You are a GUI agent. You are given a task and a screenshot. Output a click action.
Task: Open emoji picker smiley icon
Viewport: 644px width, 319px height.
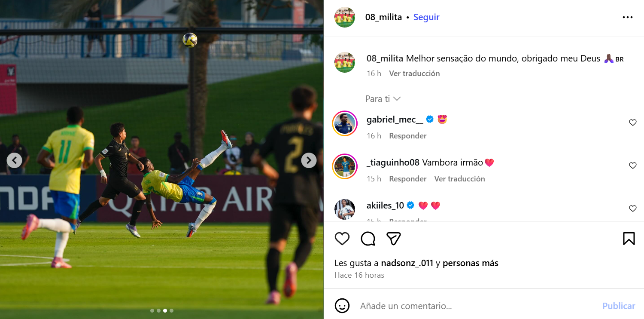click(342, 306)
